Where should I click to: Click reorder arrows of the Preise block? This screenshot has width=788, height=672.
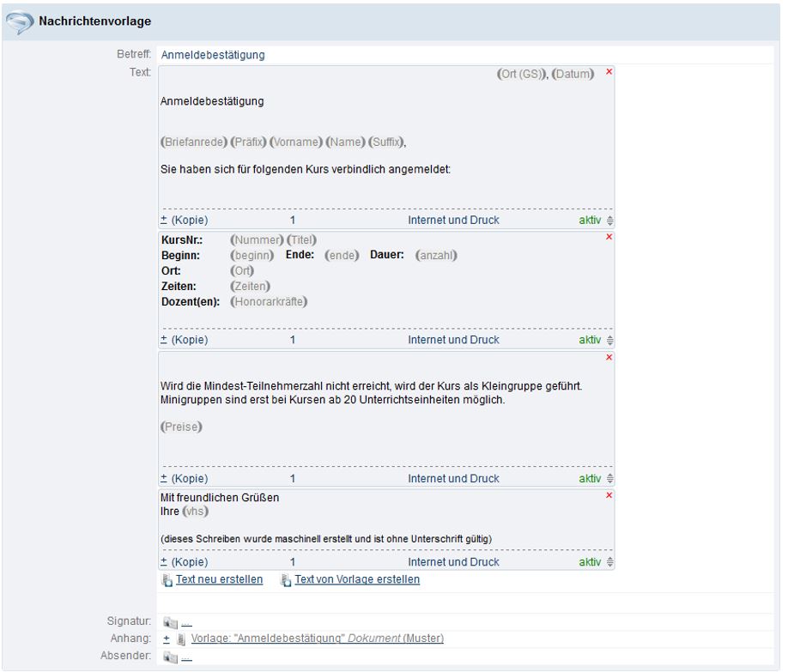pos(609,479)
